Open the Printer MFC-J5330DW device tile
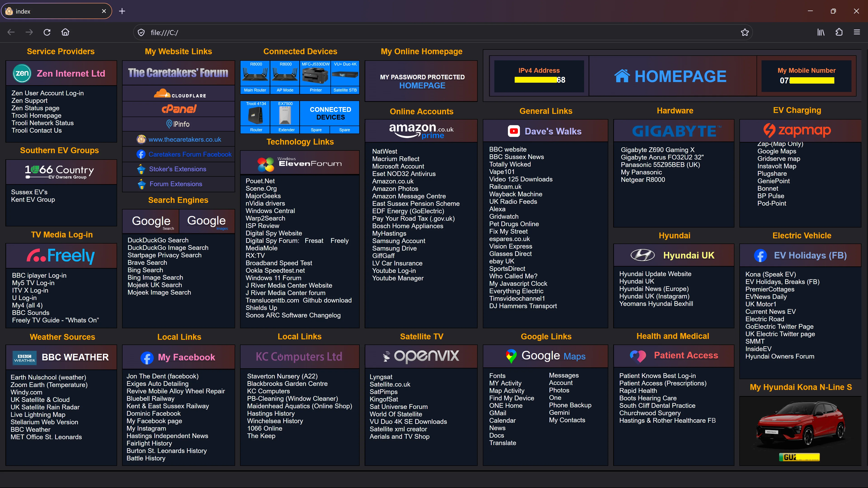Viewport: 868px width, 488px height. click(x=316, y=77)
